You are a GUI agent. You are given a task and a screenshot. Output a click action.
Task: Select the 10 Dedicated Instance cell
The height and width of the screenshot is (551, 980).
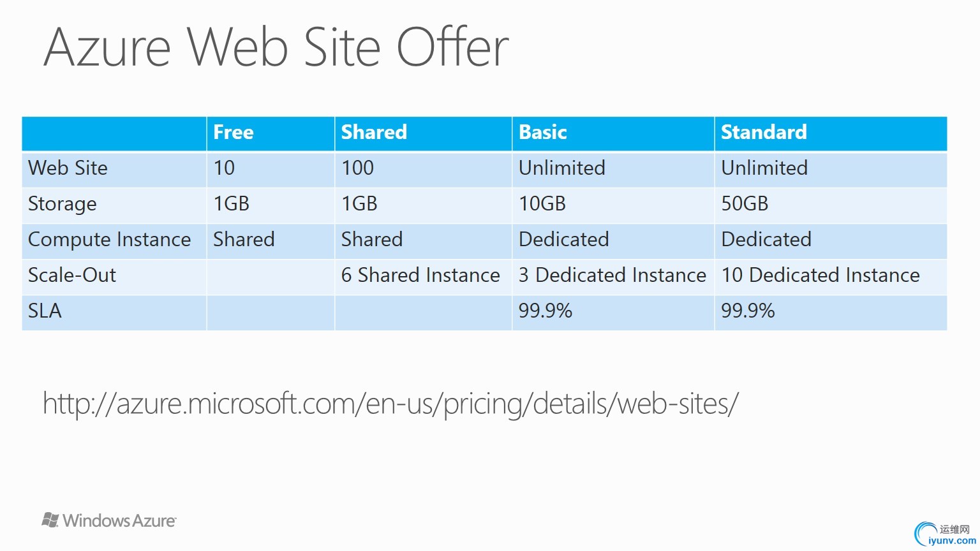(831, 276)
